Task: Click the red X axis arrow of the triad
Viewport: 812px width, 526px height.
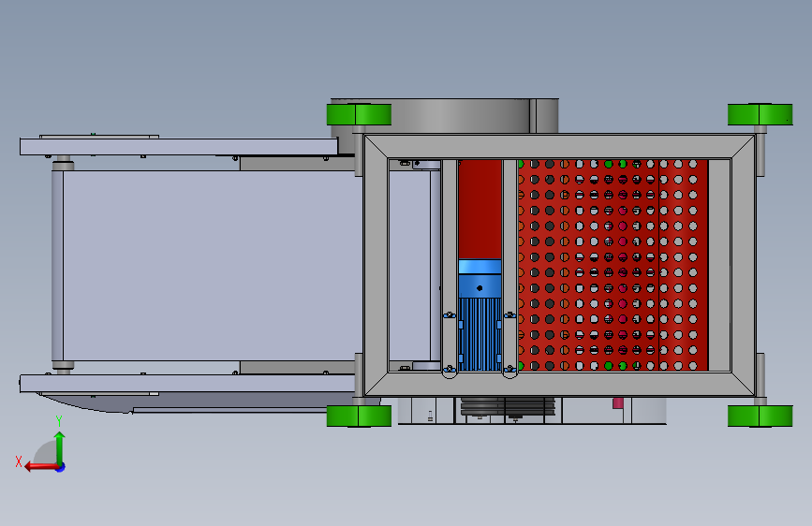Action: 41,466
